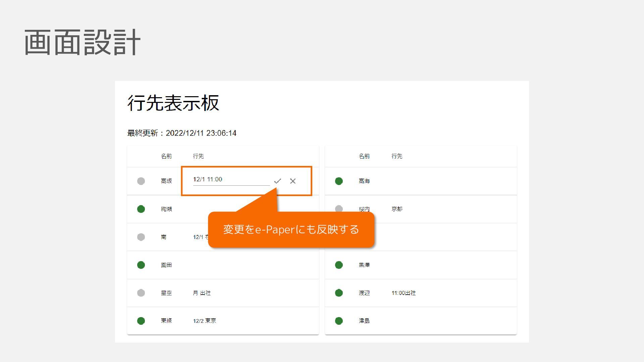
Task: Toggle 高海's green status dot
Action: point(339,181)
